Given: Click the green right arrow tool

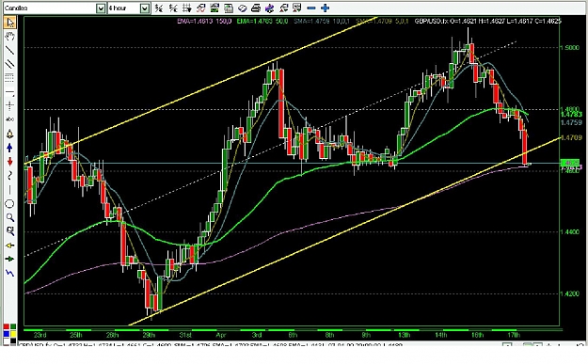Looking at the screenshot, I should [9, 259].
